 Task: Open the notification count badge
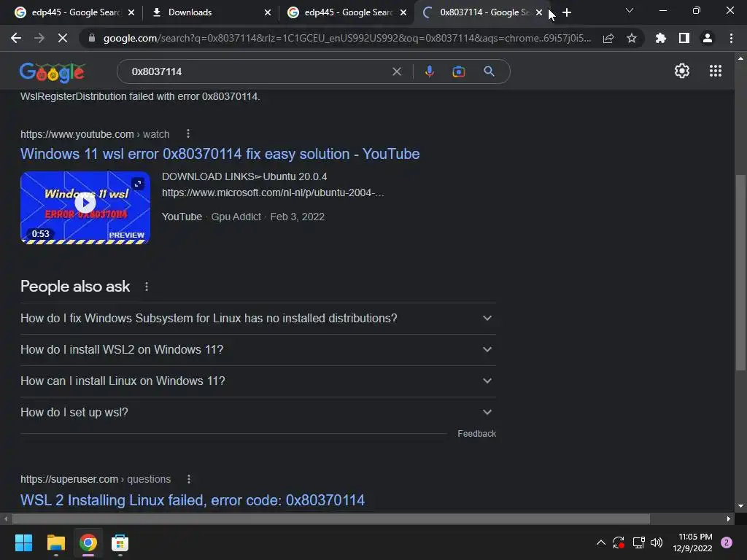click(727, 542)
